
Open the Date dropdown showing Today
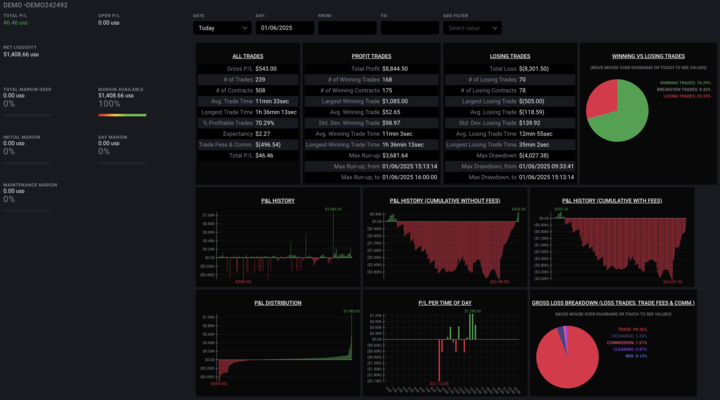click(222, 28)
